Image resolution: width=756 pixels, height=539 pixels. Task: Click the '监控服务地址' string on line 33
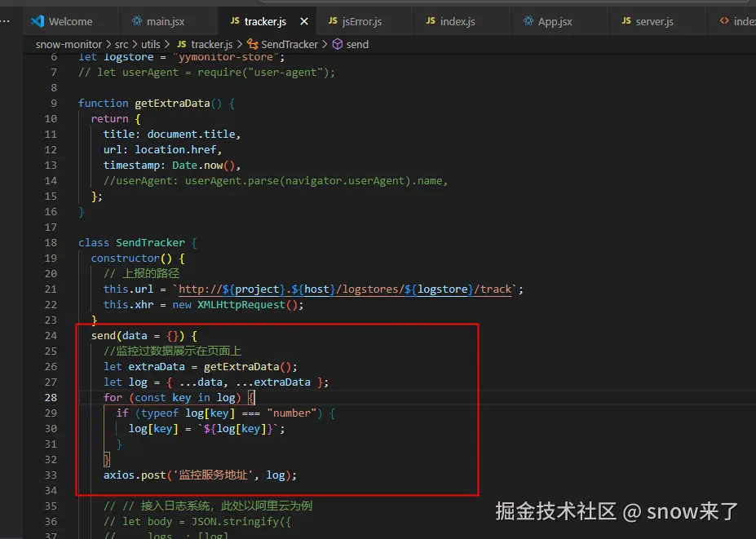213,475
